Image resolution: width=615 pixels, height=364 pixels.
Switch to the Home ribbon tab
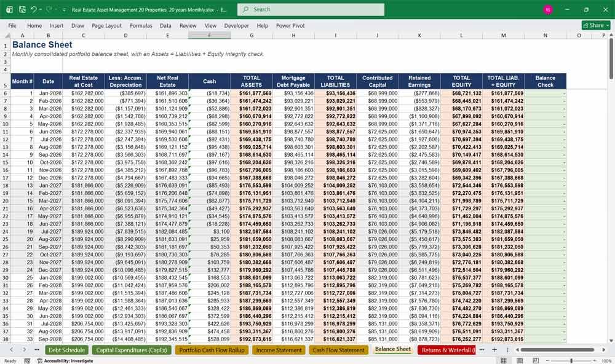pos(34,25)
